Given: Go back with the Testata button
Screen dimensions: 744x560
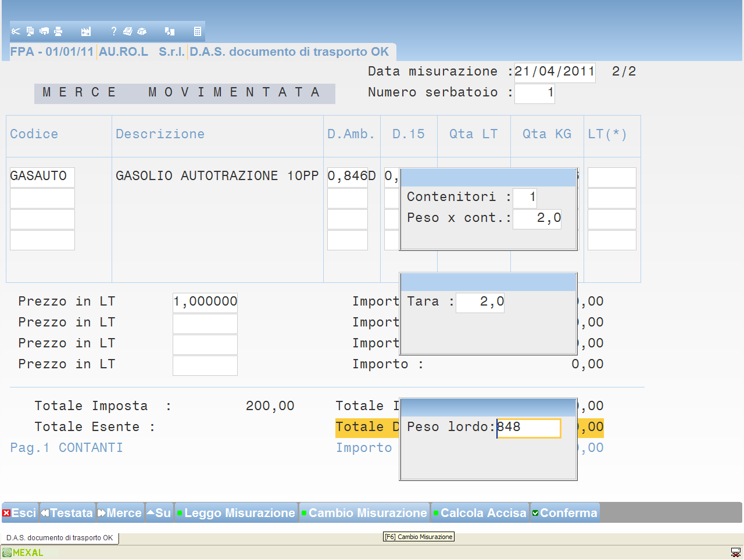Looking at the screenshot, I should tap(67, 513).
